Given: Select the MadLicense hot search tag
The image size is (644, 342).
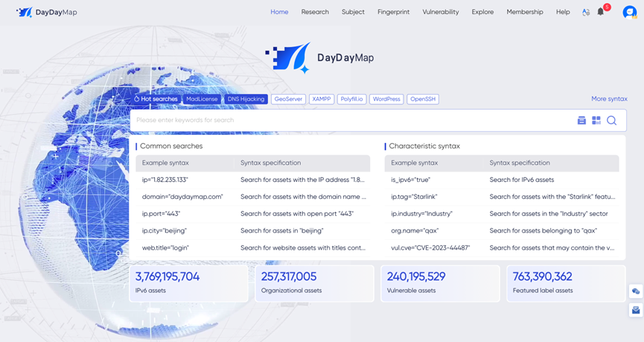Looking at the screenshot, I should tap(202, 99).
